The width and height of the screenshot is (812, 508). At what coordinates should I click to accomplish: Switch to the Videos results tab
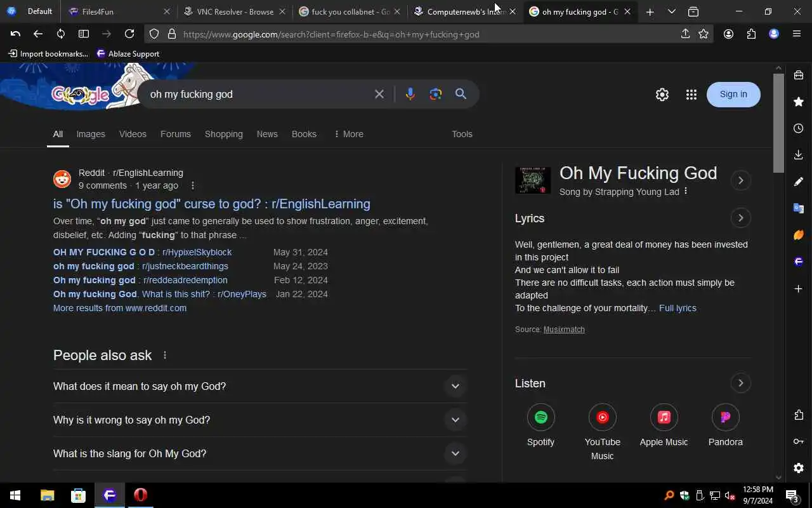[133, 134]
